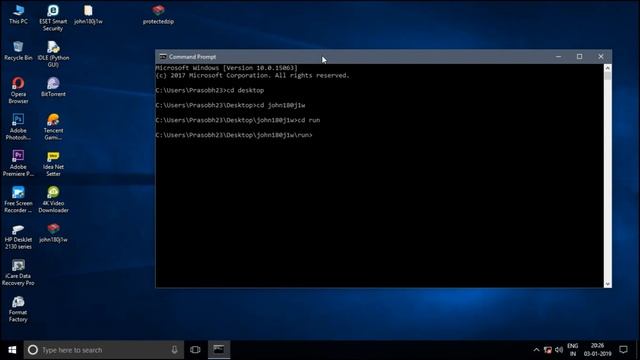Click the Microsoft Windows version line
The image size is (640, 360).
pos(227,68)
